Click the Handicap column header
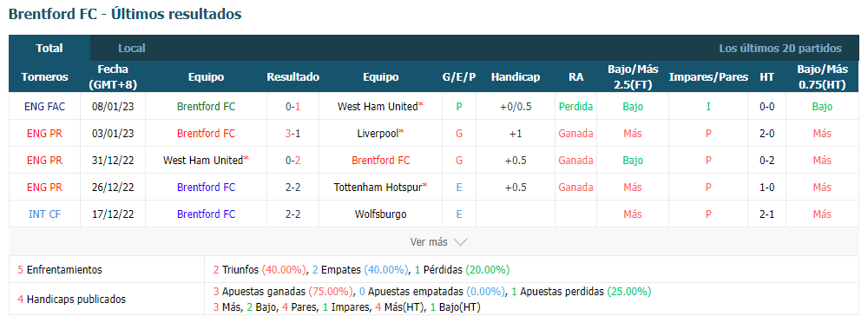The height and width of the screenshot is (323, 868). tap(516, 77)
